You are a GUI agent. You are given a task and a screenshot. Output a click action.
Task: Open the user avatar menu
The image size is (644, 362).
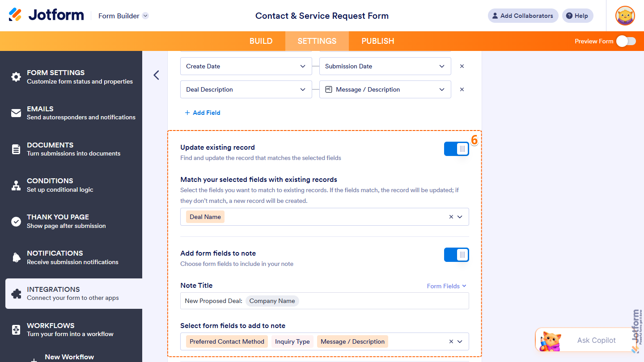click(625, 16)
